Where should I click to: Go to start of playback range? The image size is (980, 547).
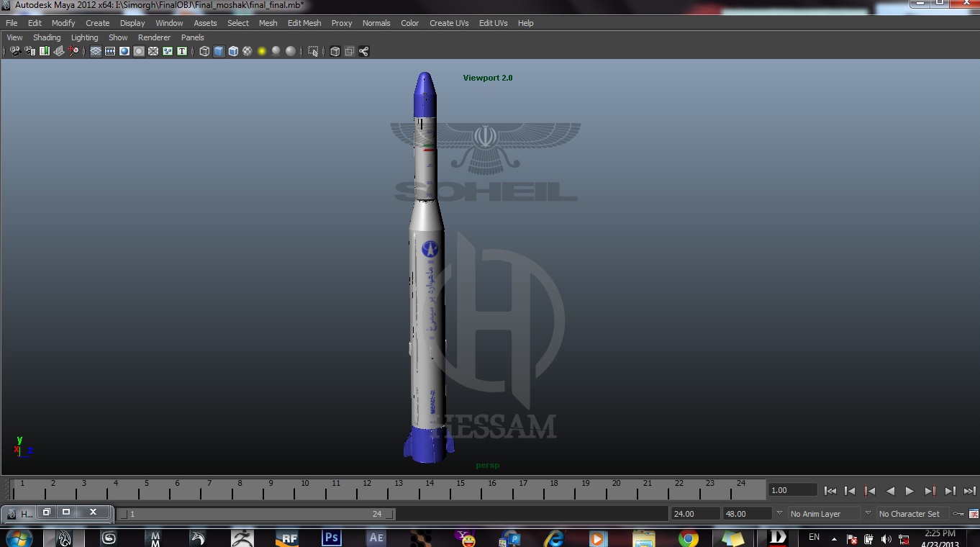830,491
